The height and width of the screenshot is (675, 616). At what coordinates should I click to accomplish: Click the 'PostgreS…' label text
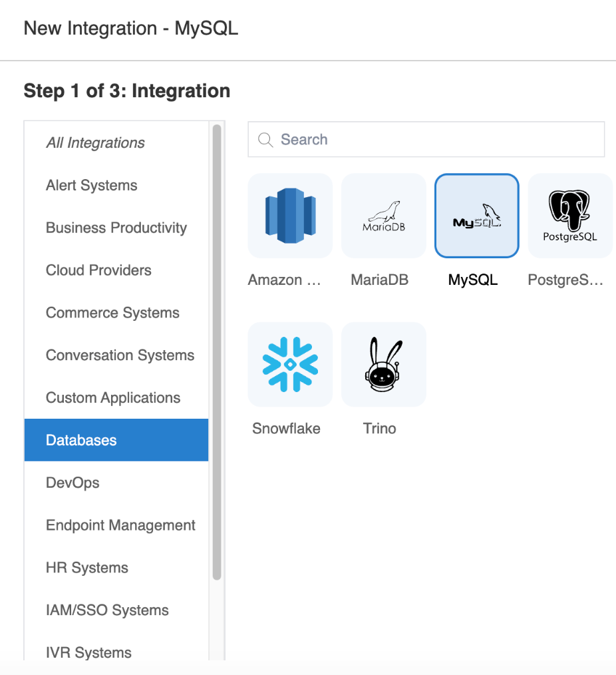pos(565,280)
